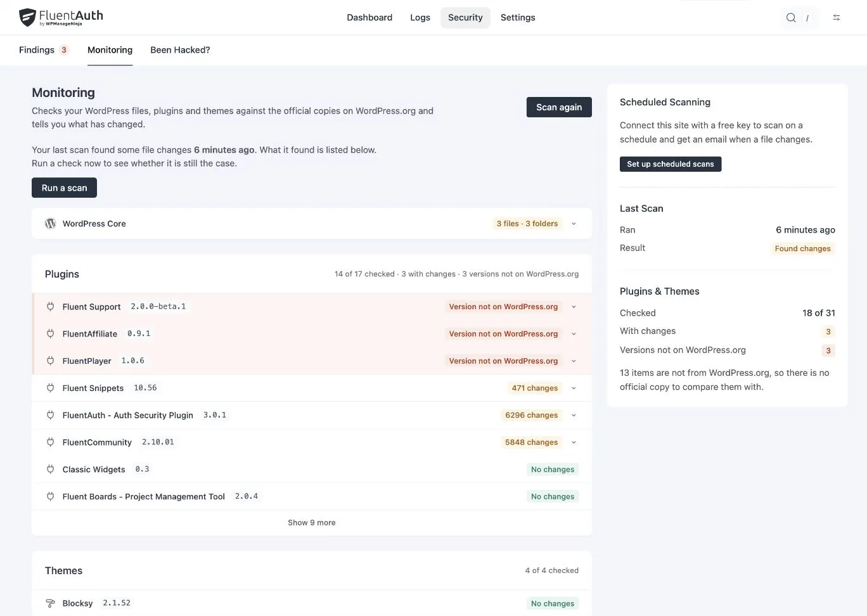Click the Scan again button
This screenshot has height=616, width=867.
(x=559, y=107)
